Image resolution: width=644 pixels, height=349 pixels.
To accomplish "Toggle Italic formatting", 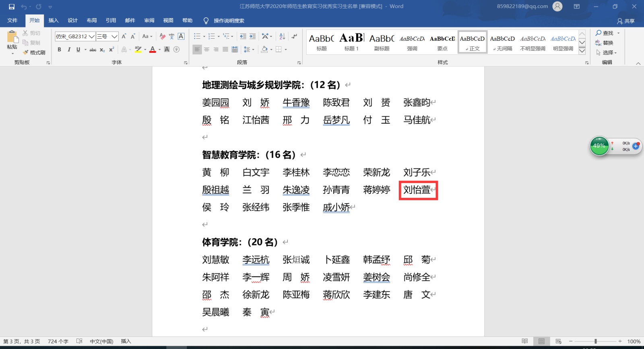I will (69, 50).
